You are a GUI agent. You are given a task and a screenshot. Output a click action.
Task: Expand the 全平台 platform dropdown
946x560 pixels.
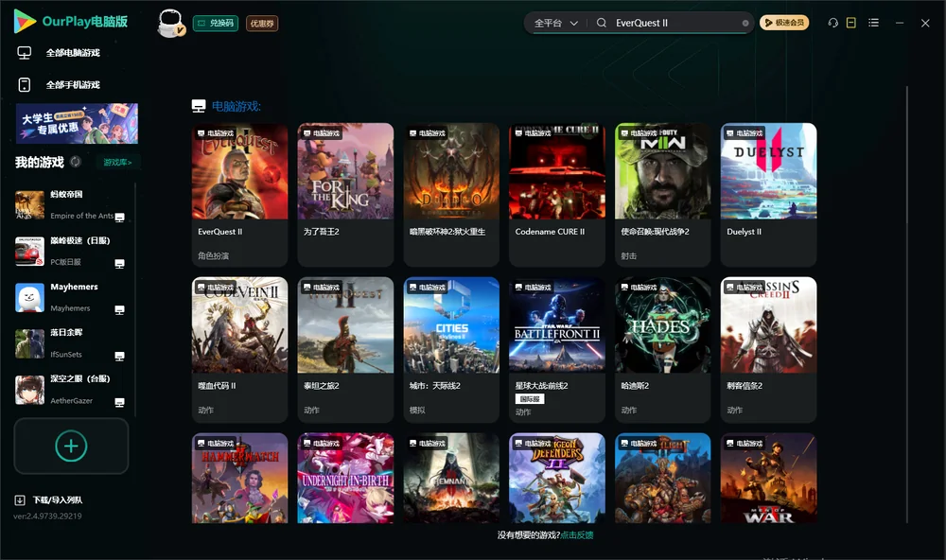coord(555,23)
